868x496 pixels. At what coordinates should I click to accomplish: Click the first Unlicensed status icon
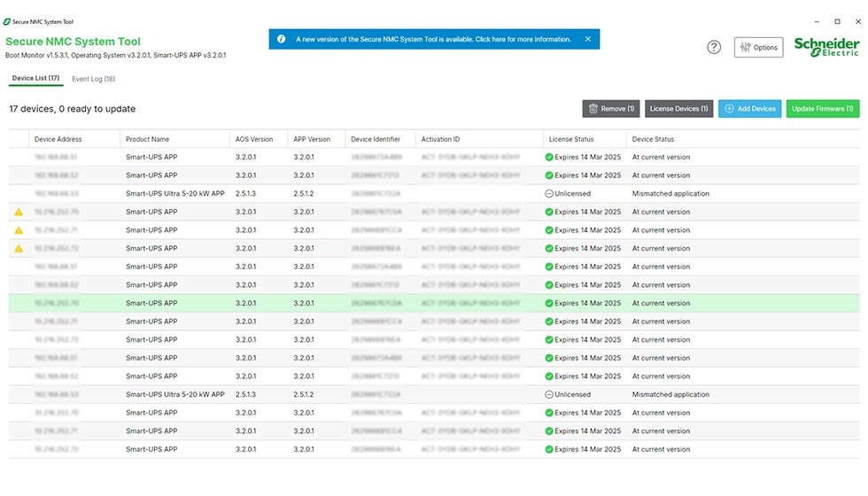[x=549, y=194]
